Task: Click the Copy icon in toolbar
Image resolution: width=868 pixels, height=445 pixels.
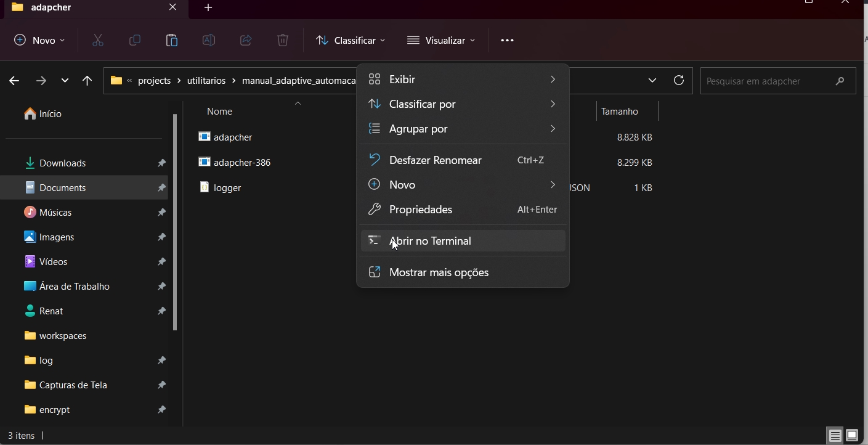Action: coord(134,41)
